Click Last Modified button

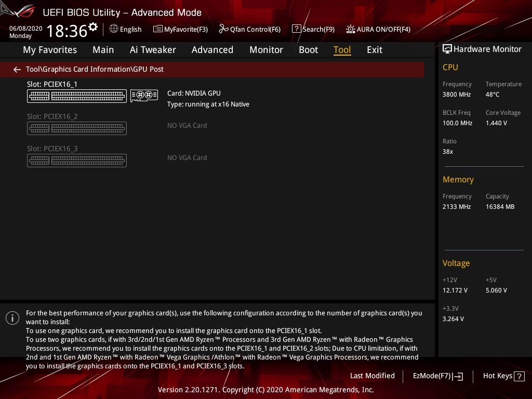[372, 376]
